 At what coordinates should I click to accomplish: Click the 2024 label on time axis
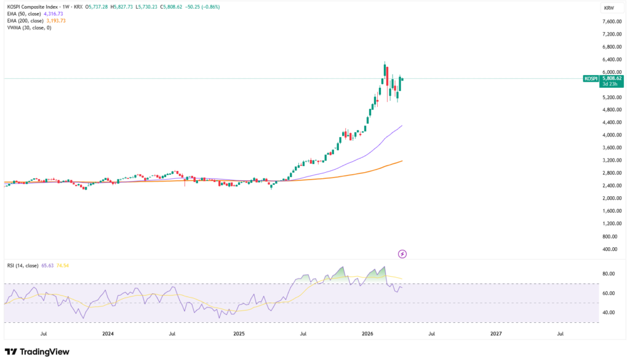coord(108,334)
